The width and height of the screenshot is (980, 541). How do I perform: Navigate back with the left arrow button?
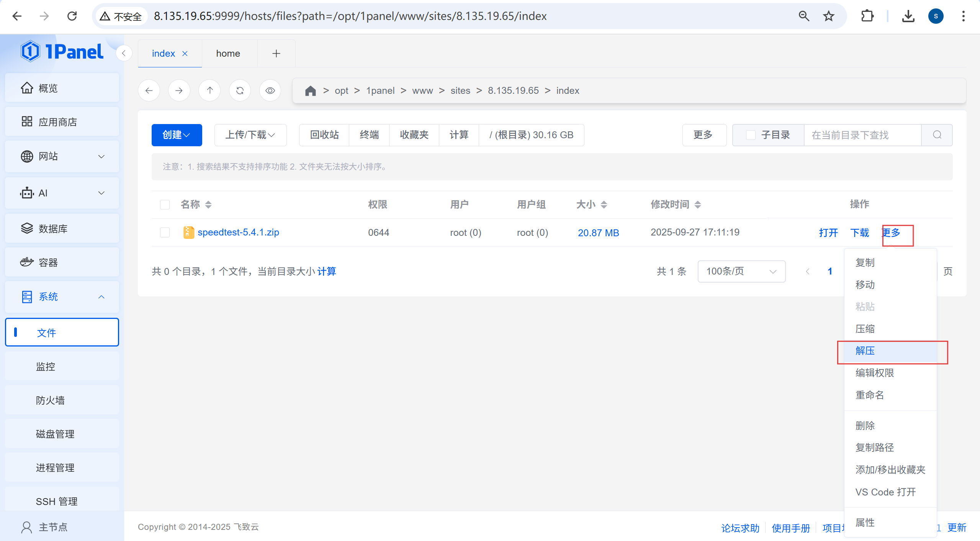[149, 91]
